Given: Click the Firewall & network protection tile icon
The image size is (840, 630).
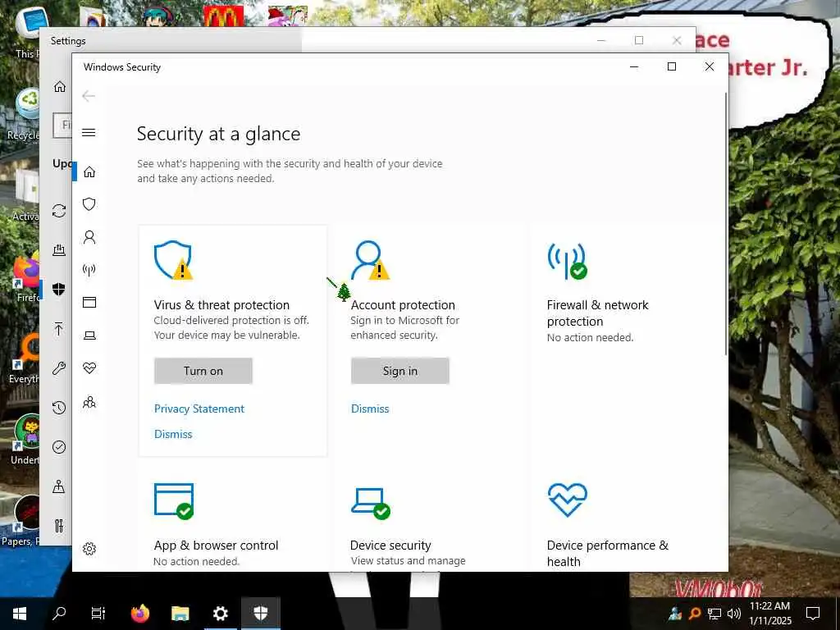Looking at the screenshot, I should pyautogui.click(x=567, y=261).
